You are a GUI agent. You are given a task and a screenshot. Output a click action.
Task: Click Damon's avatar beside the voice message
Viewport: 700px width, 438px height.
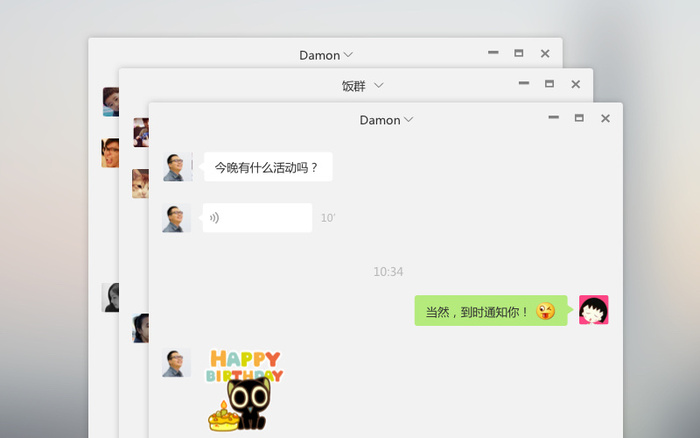176,218
